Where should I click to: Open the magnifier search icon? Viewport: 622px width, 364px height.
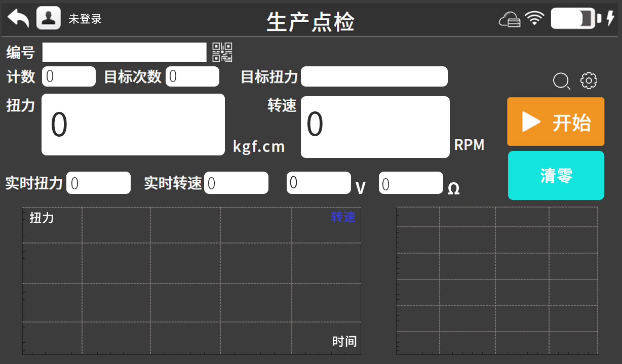pos(561,81)
